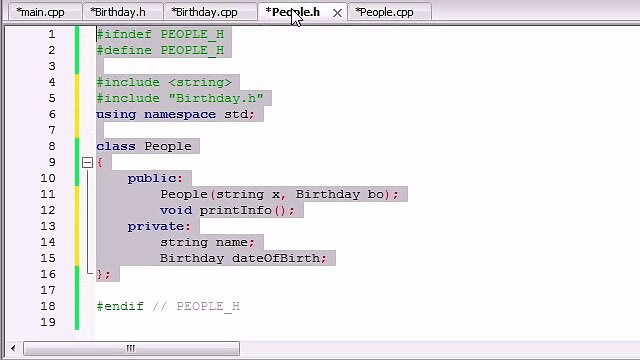Click the 'class People' declaration
The image size is (640, 360).
point(144,146)
